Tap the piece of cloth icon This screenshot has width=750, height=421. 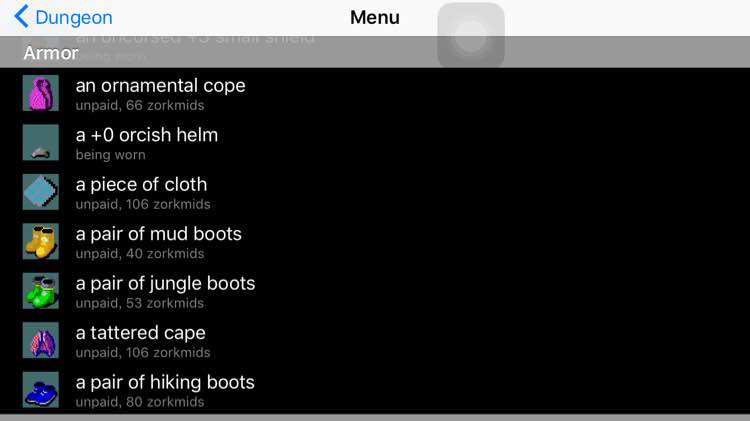(x=41, y=192)
